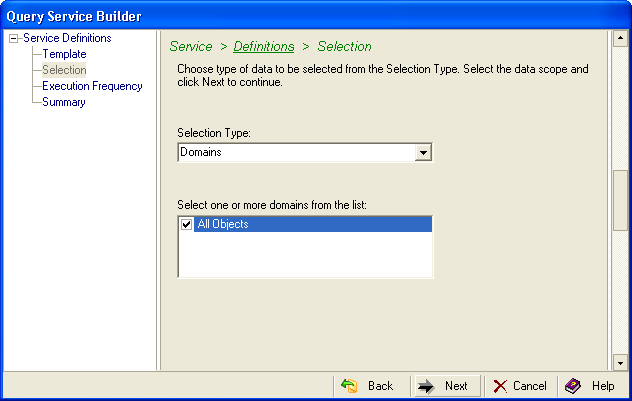Image resolution: width=632 pixels, height=401 pixels.
Task: Click the Definitions breadcrumb link
Action: (264, 46)
